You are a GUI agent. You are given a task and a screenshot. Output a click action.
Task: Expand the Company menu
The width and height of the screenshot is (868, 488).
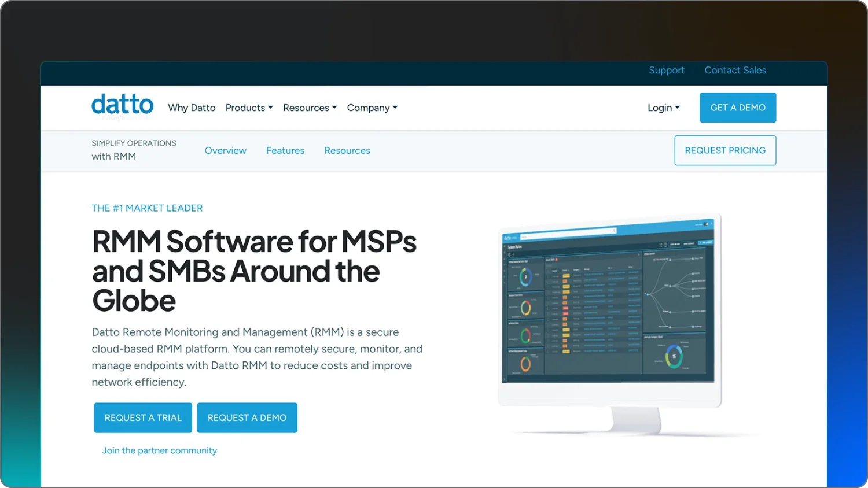click(372, 108)
